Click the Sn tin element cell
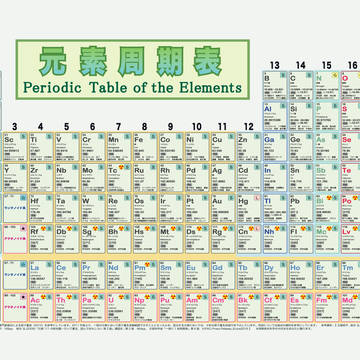This screenshot has width=360, height=360. pos(301,178)
